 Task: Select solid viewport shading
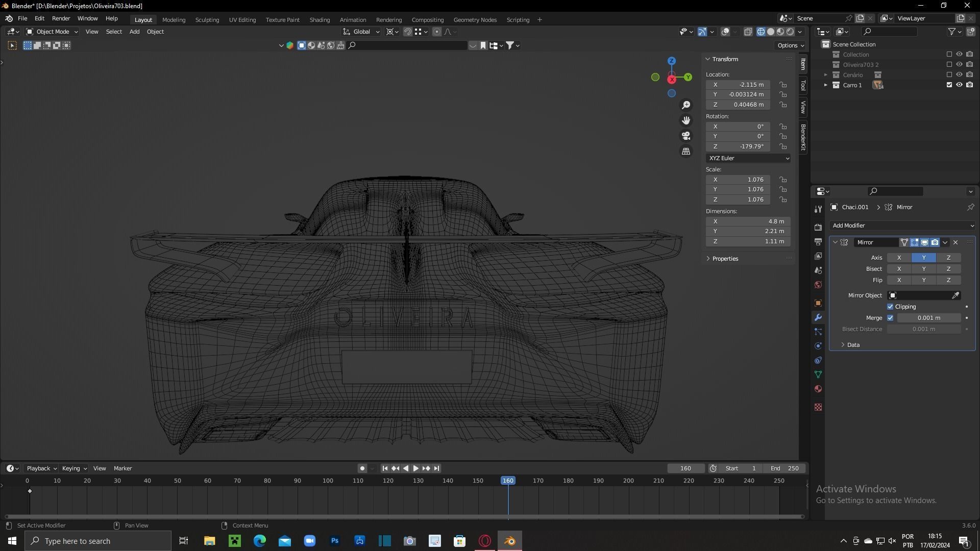click(x=771, y=32)
